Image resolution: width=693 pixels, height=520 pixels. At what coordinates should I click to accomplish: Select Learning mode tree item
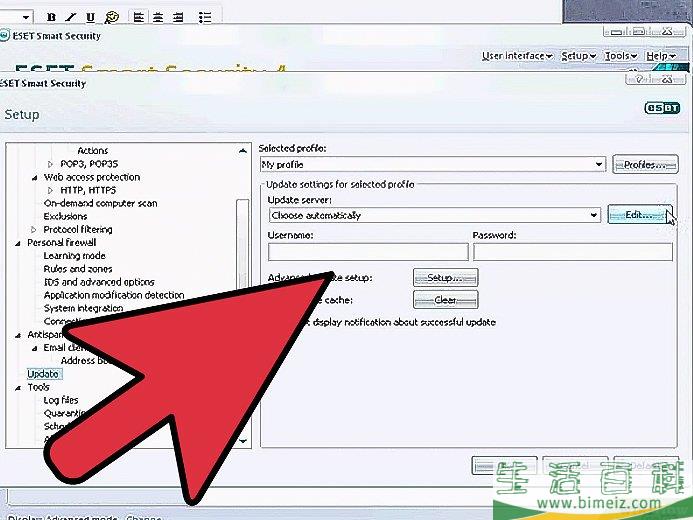point(74,256)
